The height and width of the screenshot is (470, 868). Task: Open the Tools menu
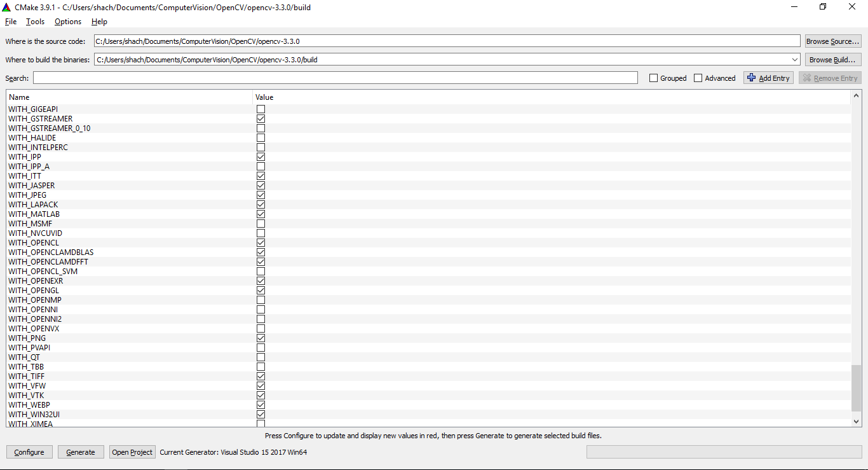tap(35, 21)
